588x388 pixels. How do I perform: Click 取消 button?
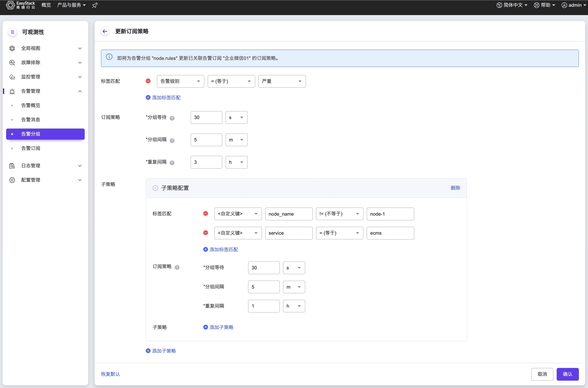point(542,374)
